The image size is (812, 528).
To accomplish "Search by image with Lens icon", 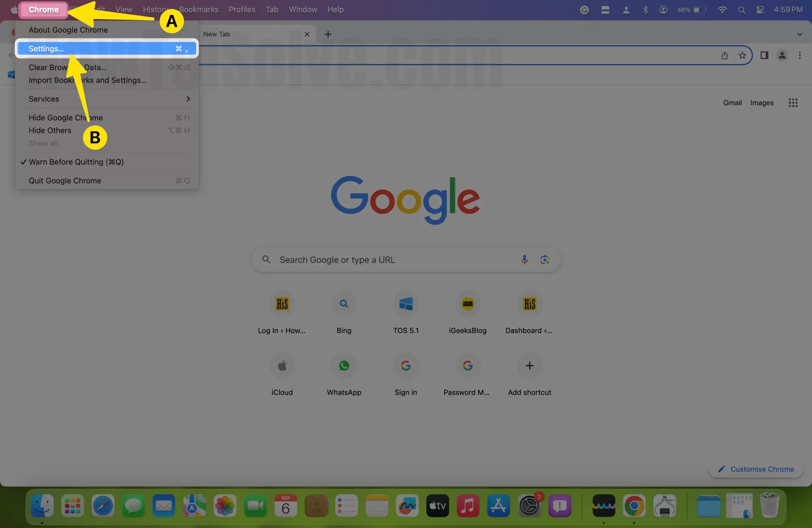I will [545, 260].
